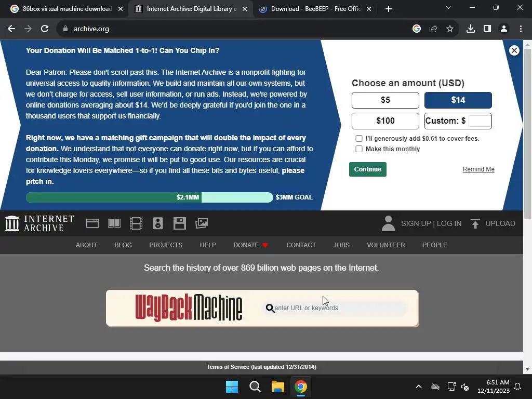The height and width of the screenshot is (399, 532).
Task: Toggle the Chrome side panel
Action: coord(487,29)
